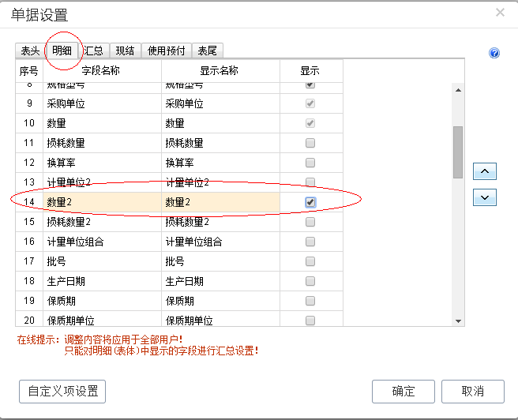
Task: Enable display for 损耗数量 row
Action: point(310,143)
